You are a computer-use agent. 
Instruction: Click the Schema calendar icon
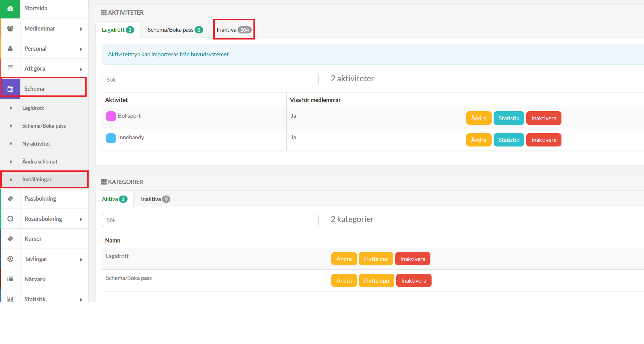point(10,89)
